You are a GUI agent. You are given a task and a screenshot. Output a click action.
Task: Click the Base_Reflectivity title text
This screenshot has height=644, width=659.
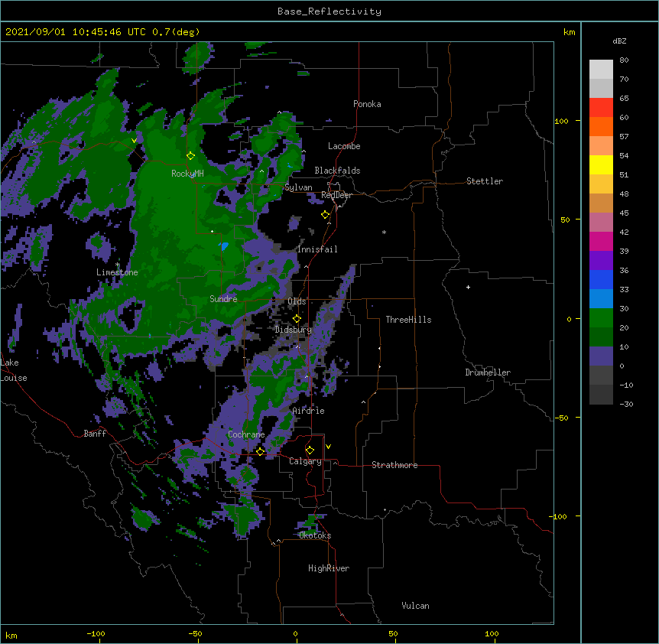[329, 11]
